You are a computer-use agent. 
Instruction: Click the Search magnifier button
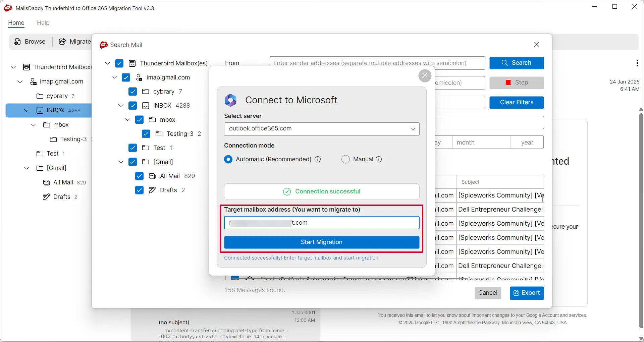(x=504, y=63)
